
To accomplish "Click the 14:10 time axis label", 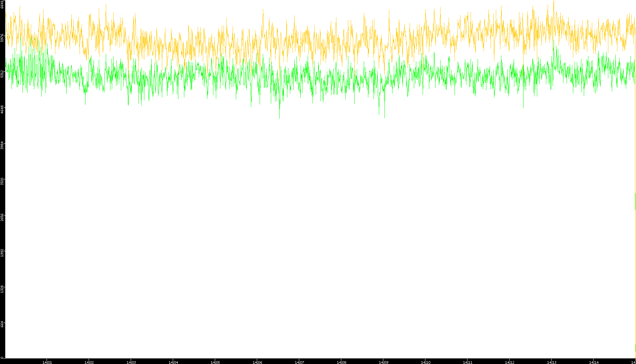I will [425, 362].
